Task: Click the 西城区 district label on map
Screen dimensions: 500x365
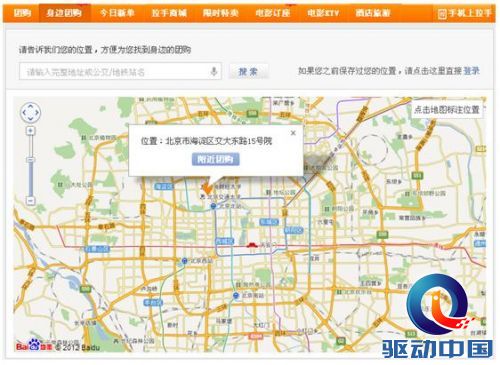Action: 225,241
